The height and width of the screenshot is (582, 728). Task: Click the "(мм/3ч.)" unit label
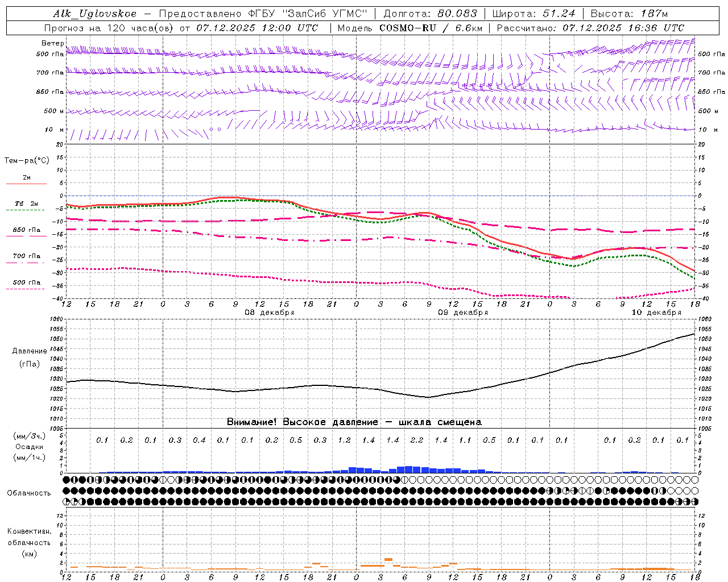tap(30, 436)
